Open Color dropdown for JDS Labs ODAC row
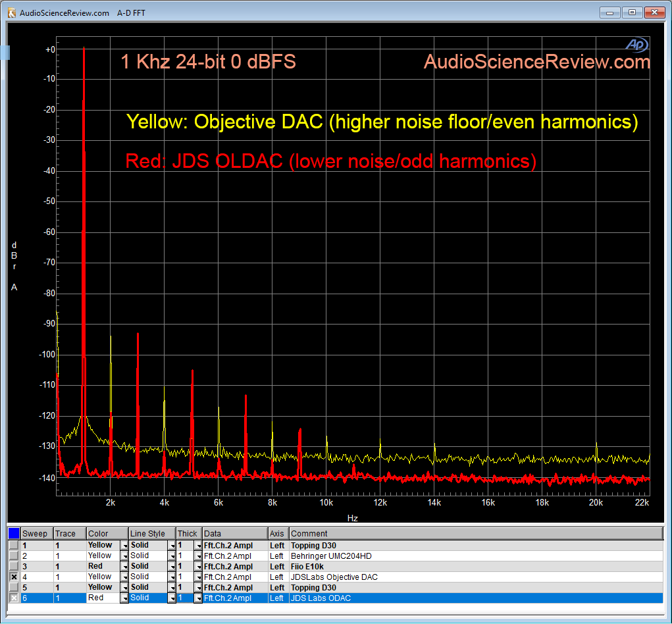Image resolution: width=672 pixels, height=624 pixels. pos(124,598)
